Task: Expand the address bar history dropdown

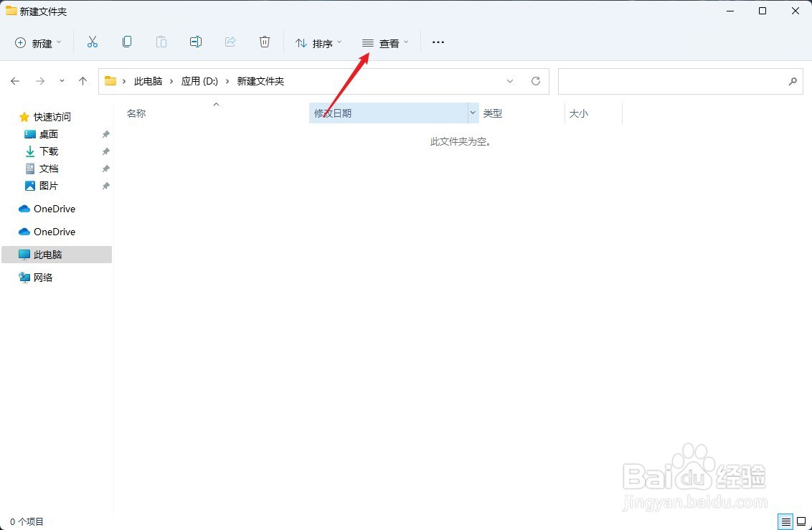Action: click(510, 81)
